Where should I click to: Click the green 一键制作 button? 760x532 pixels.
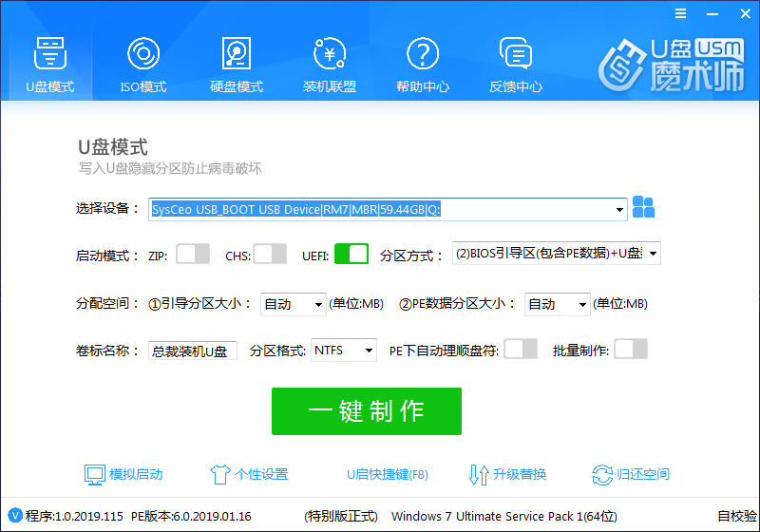point(366,411)
